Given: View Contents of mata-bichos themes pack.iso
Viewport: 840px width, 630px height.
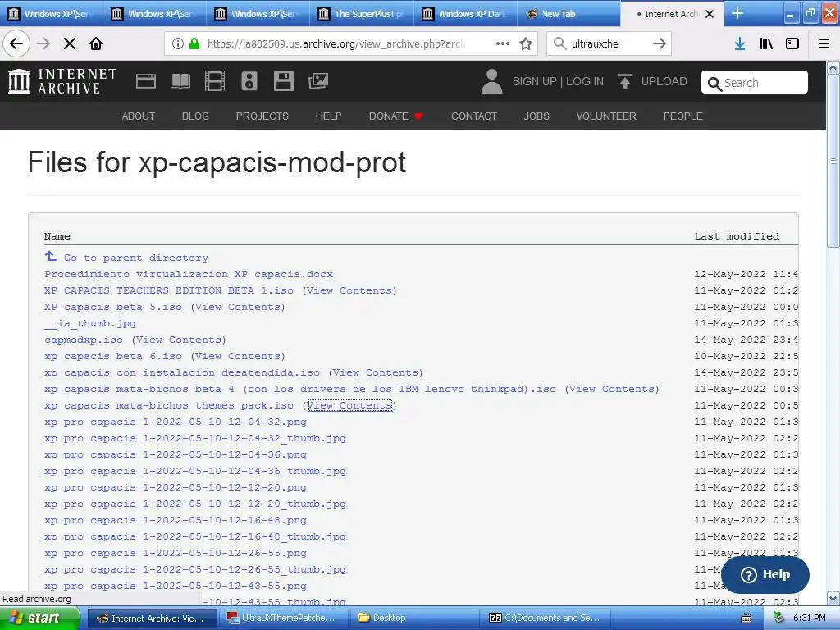Looking at the screenshot, I should [349, 405].
